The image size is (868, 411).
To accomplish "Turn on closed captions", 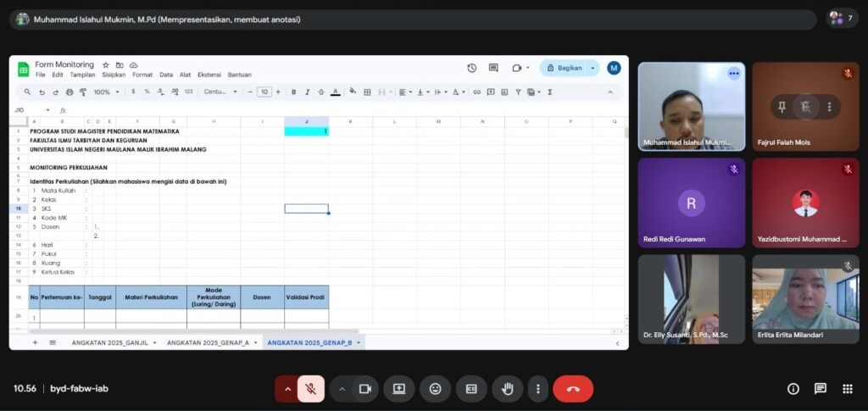I will click(471, 389).
